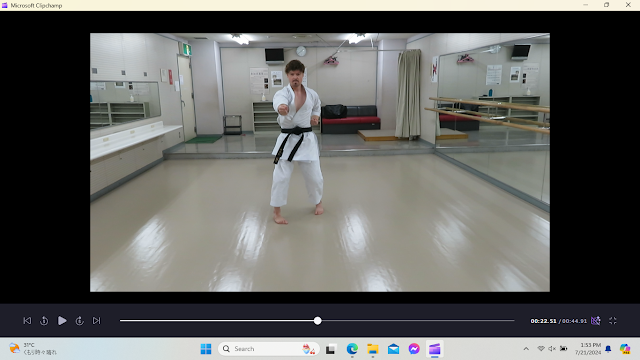The height and width of the screenshot is (360, 640).
Task: Click the muted volume tray icon
Action: [552, 349]
